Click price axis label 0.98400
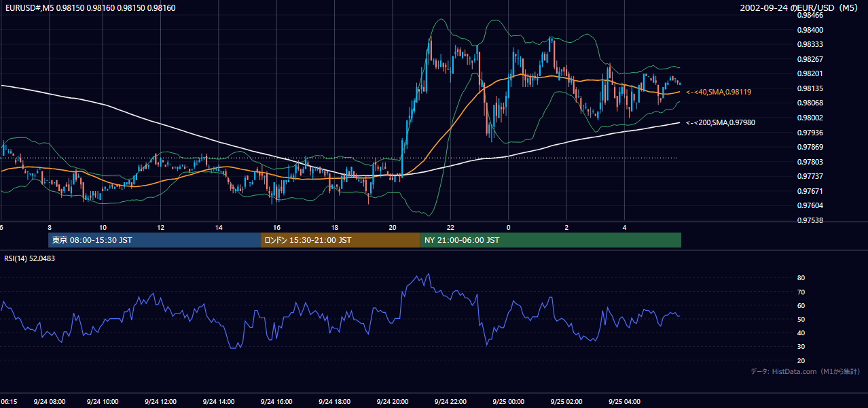 point(811,30)
